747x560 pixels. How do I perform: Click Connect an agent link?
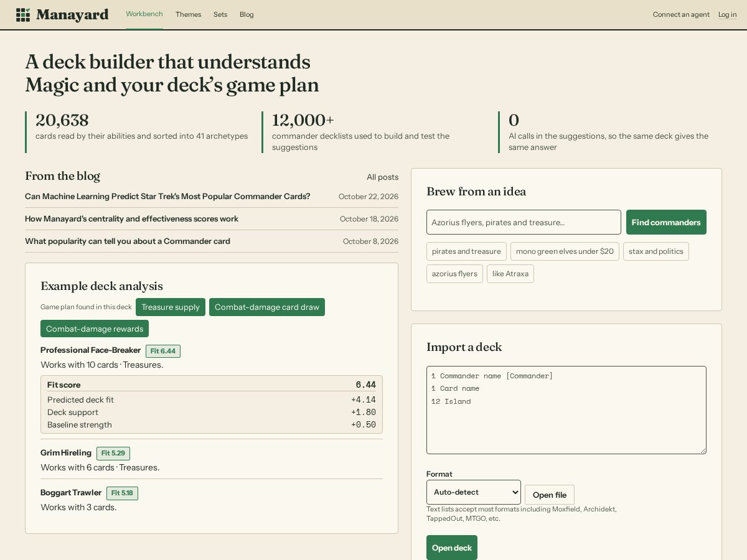(681, 14)
